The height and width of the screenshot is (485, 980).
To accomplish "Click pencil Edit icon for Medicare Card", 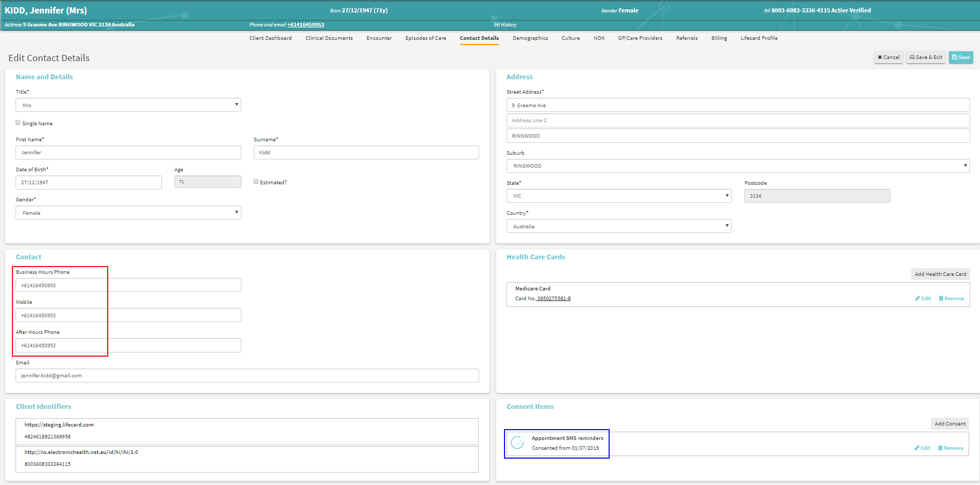I will [x=923, y=299].
